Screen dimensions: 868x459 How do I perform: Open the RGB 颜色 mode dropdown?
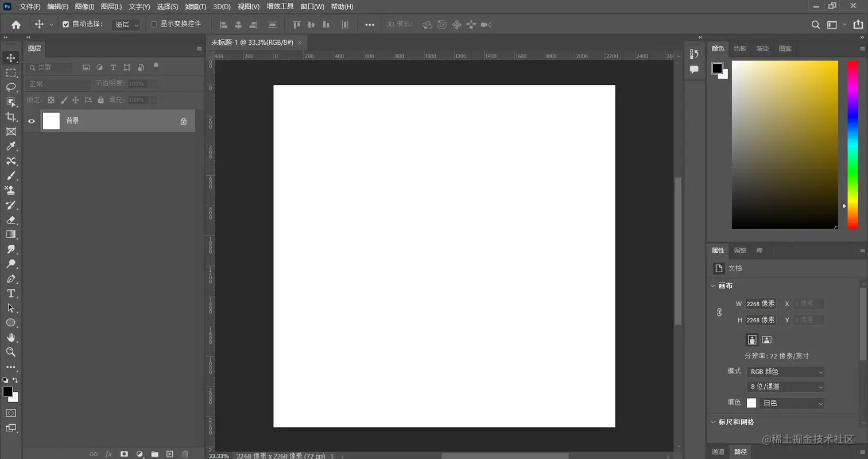tap(785, 371)
